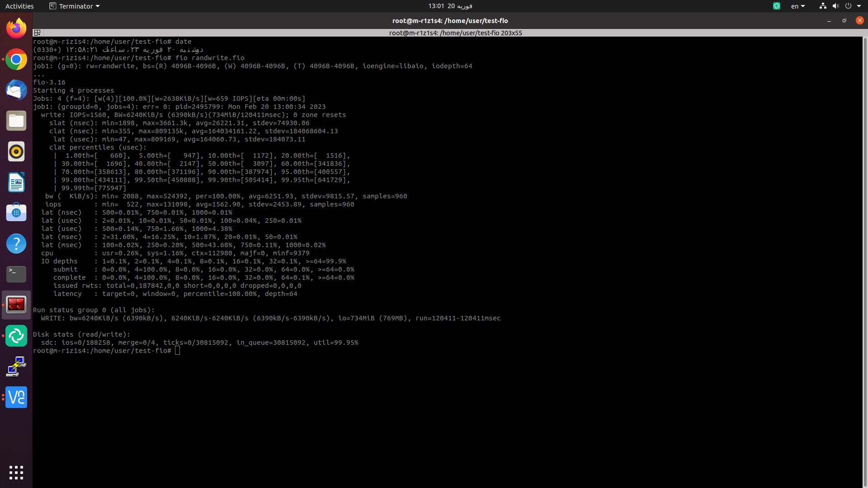The height and width of the screenshot is (488, 868).
Task: Open Thunderbird mail in the dock
Action: 16,90
